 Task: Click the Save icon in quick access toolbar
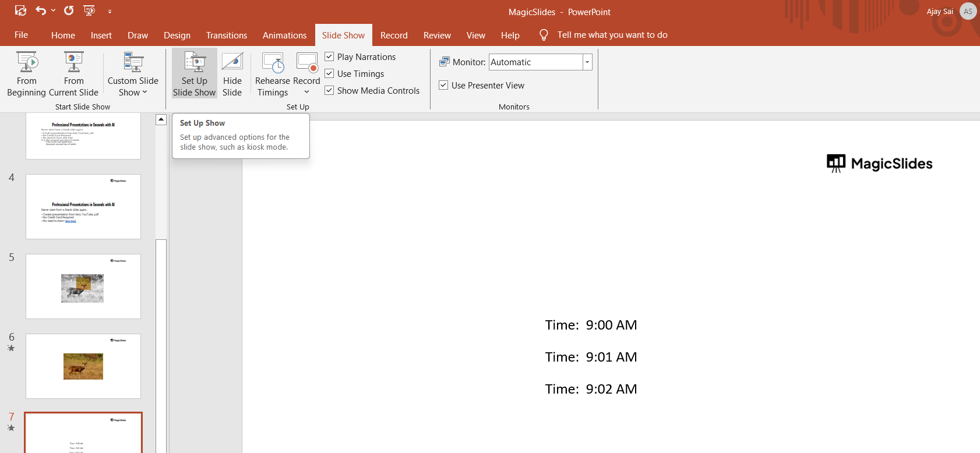[x=20, y=10]
